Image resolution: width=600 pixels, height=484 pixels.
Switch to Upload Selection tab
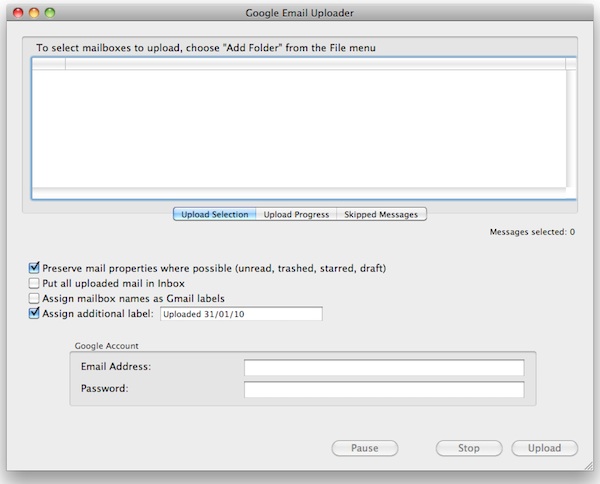coord(214,214)
